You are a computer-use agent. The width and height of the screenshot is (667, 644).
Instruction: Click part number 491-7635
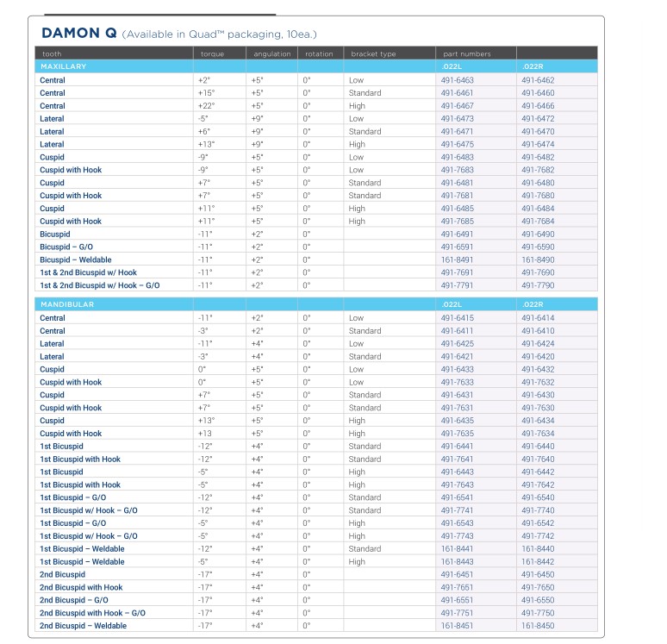(458, 434)
